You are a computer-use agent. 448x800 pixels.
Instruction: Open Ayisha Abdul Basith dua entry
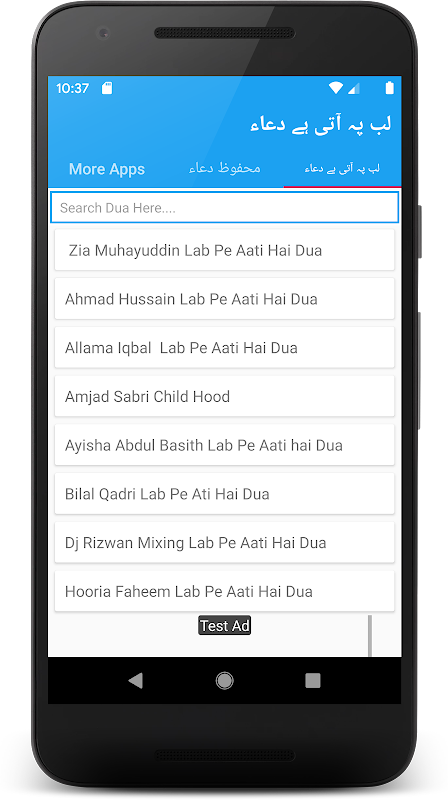(x=225, y=445)
